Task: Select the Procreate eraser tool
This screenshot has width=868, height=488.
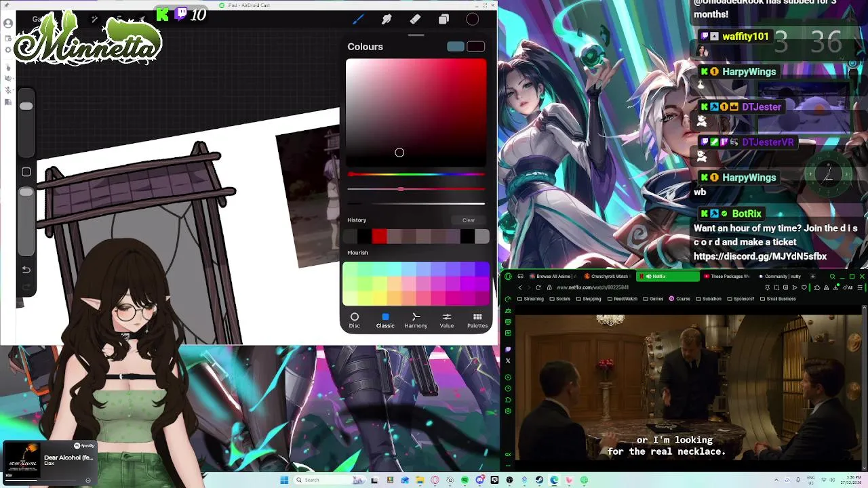Action: click(415, 20)
